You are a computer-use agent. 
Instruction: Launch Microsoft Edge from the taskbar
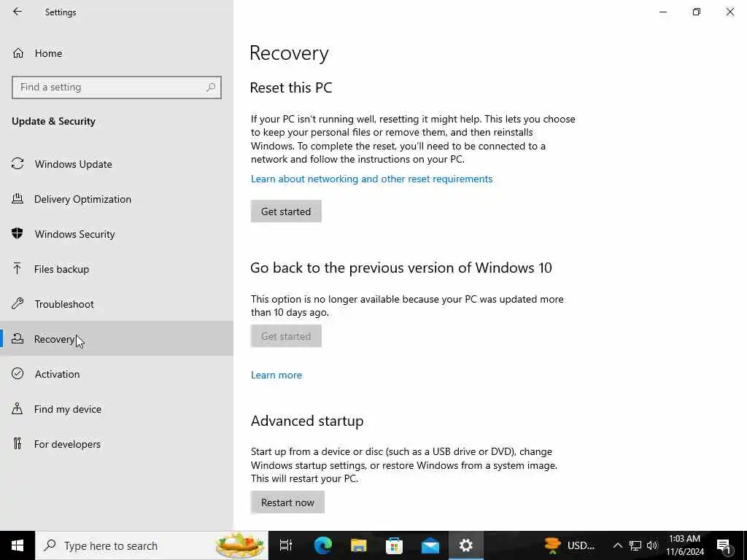click(x=322, y=545)
